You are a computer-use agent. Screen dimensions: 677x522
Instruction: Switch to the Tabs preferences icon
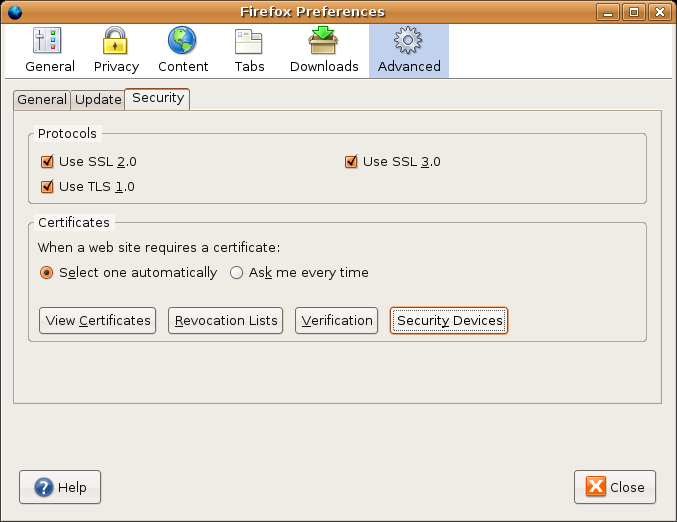pos(248,42)
